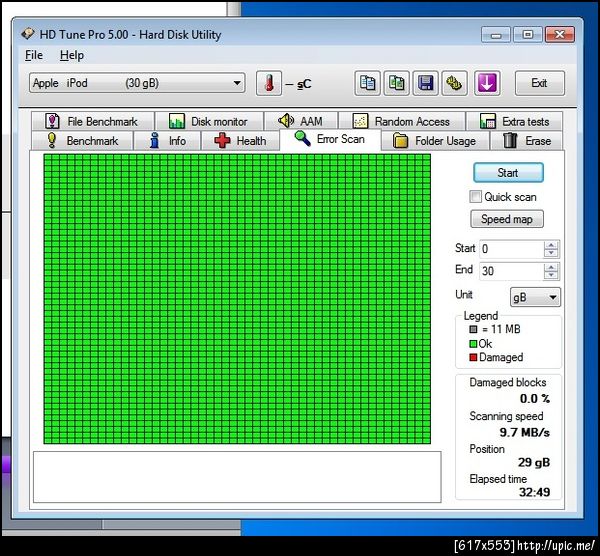Minimize the HD Tune Pro window
The height and width of the screenshot is (556, 600).
(x=496, y=35)
